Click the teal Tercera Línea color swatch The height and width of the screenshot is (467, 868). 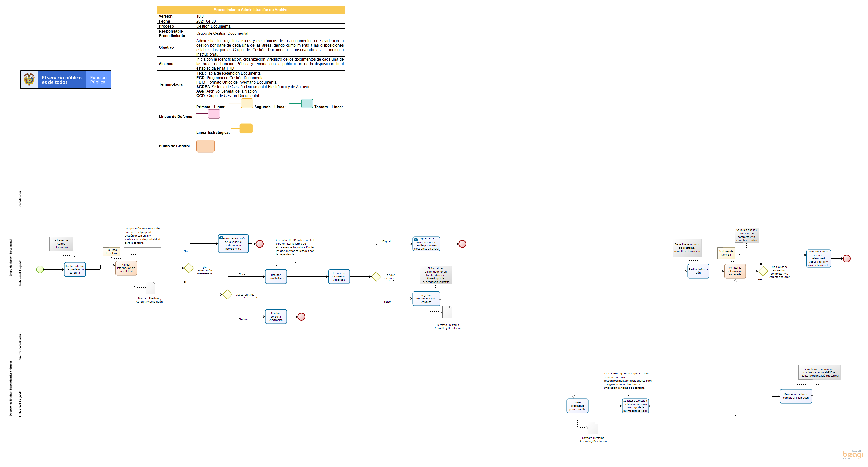point(307,104)
